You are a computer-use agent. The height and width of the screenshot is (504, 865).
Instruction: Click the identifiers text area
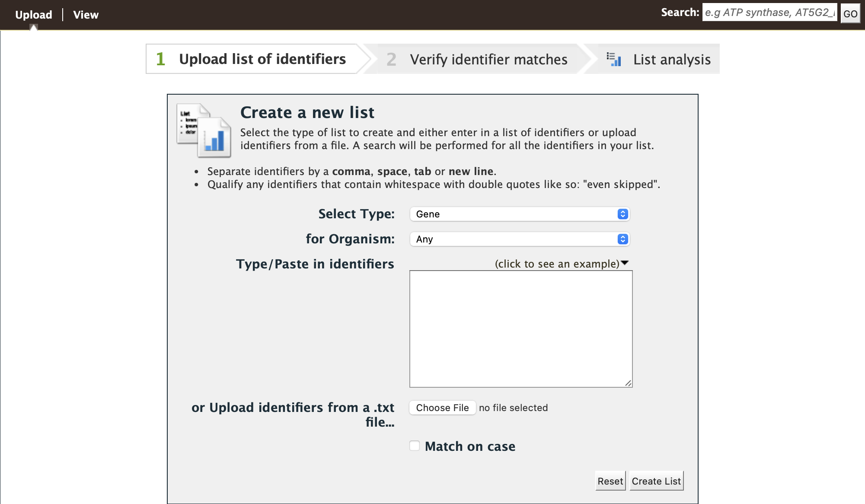[x=521, y=329]
